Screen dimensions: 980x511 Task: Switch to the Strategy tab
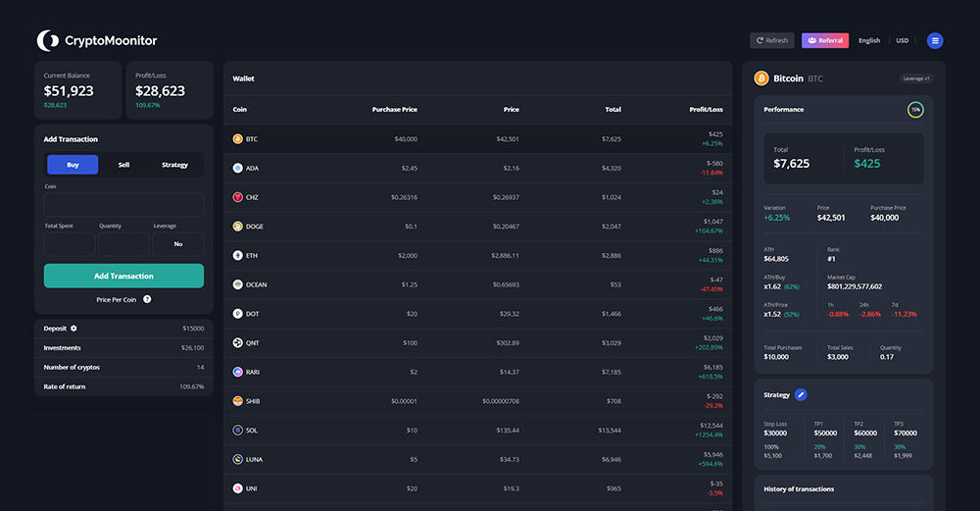(x=174, y=165)
